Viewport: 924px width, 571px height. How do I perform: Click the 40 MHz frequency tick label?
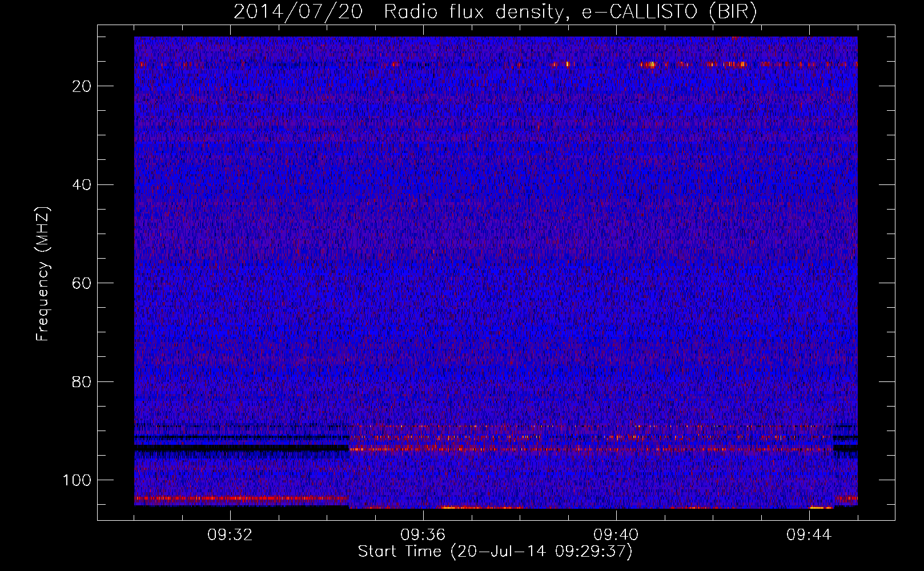(x=82, y=185)
